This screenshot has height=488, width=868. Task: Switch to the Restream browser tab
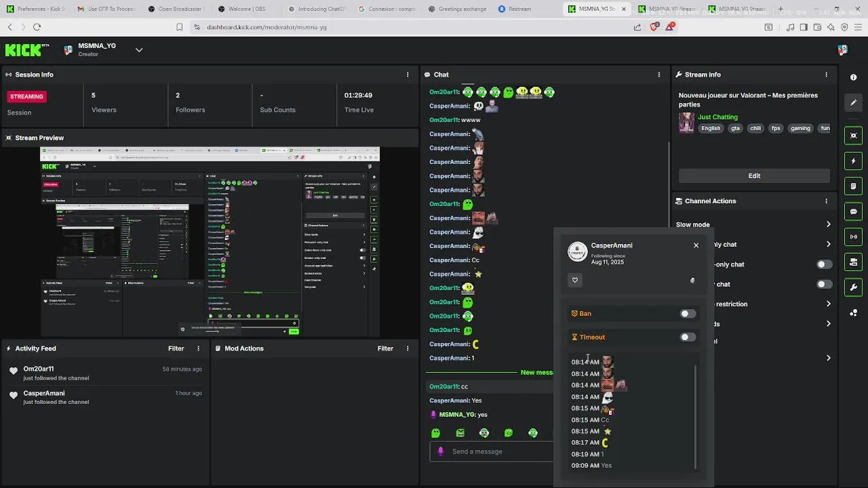pyautogui.click(x=521, y=9)
